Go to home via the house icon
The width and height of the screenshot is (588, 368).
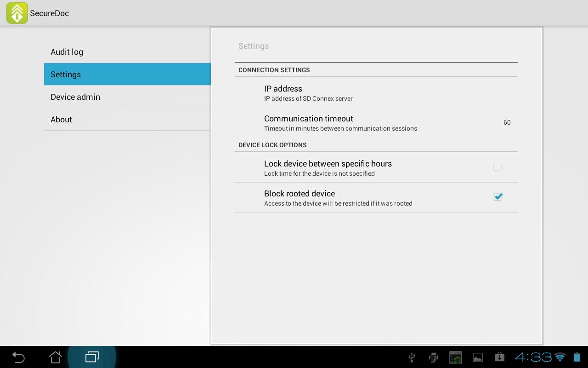click(55, 357)
